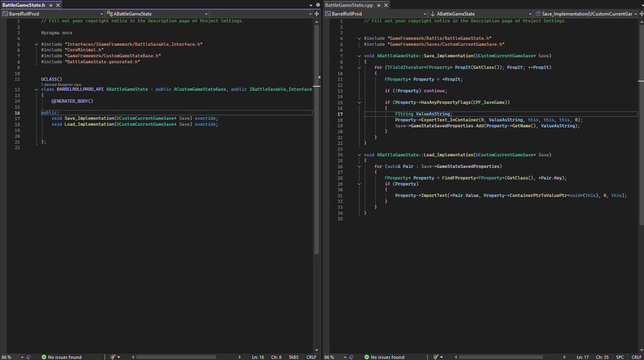This screenshot has width=644, height=360.
Task: Toggle TABS indentation setting in left pane
Action: pyautogui.click(x=293, y=357)
